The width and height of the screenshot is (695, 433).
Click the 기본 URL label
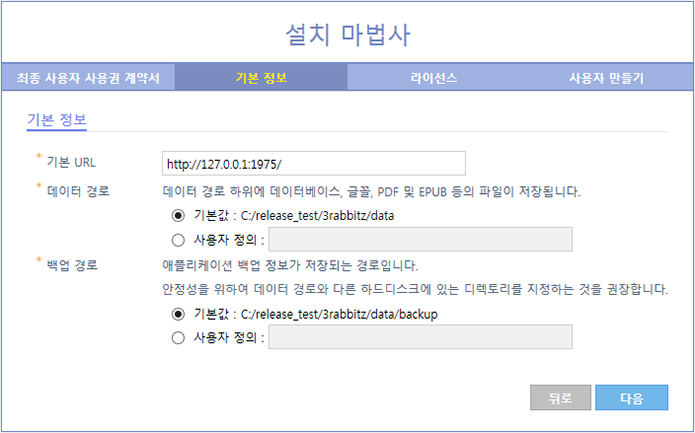point(71,163)
